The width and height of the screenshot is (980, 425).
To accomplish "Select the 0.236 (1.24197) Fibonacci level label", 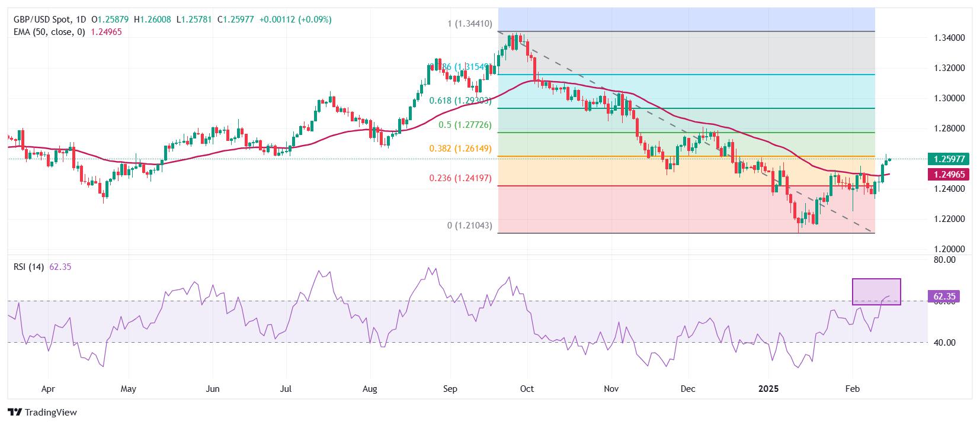I will tap(460, 178).
